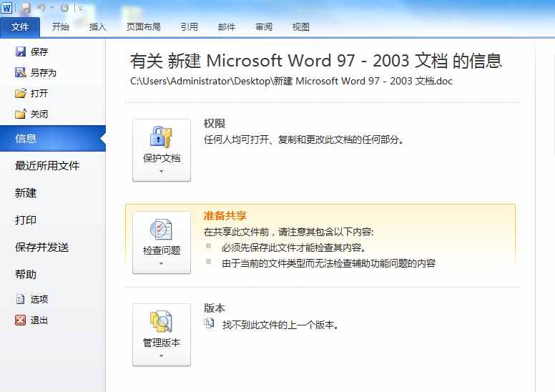Switch to the 页面布局 ribbon tab
The width and height of the screenshot is (555, 392).
click(x=143, y=27)
